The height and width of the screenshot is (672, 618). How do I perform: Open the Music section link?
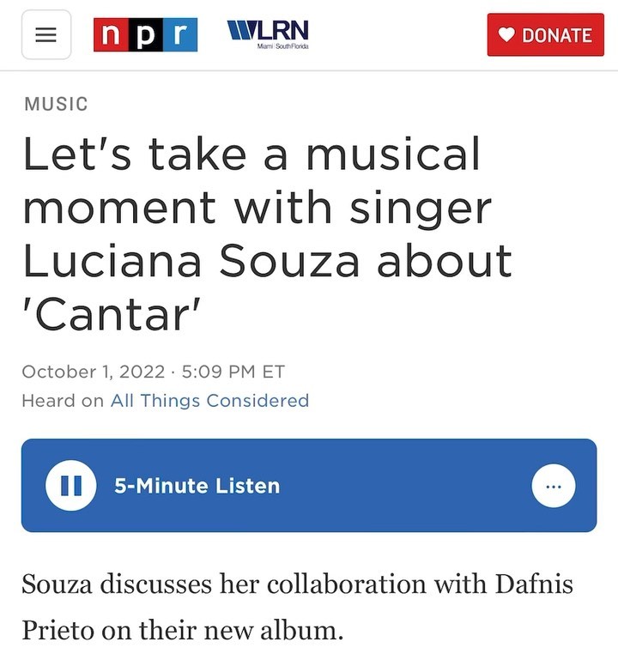[56, 105]
